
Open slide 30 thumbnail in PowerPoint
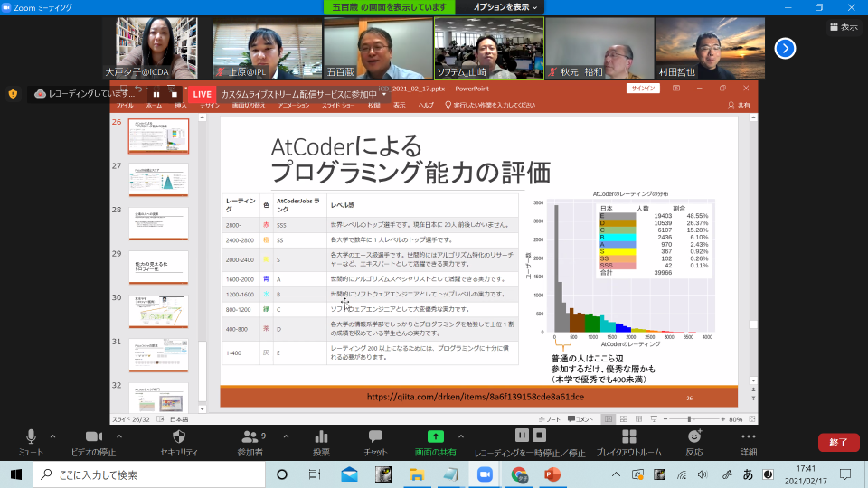tap(158, 311)
